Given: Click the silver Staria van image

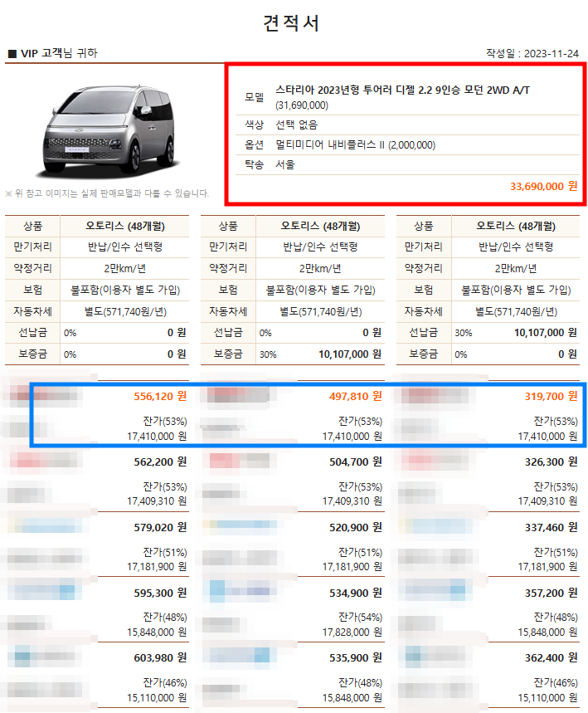Looking at the screenshot, I should coord(109,130).
